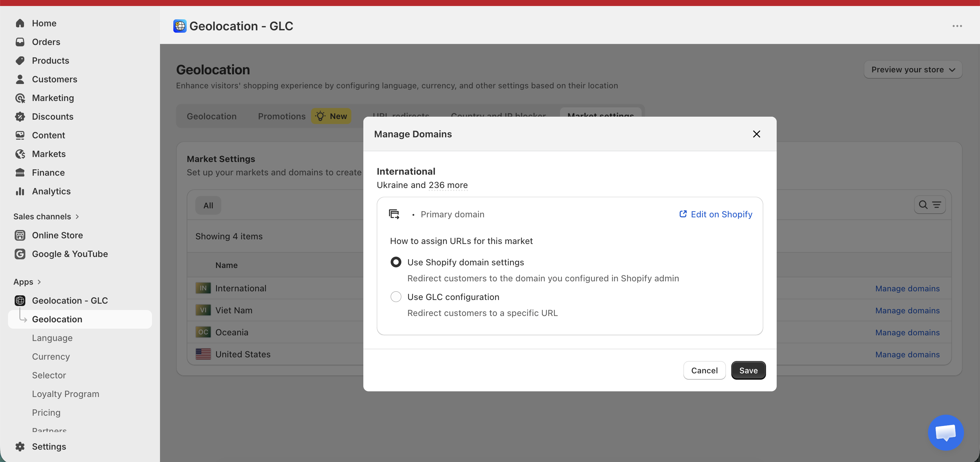Click the OC badge for Oceania
Viewport: 980px width, 462px height.
click(x=203, y=332)
